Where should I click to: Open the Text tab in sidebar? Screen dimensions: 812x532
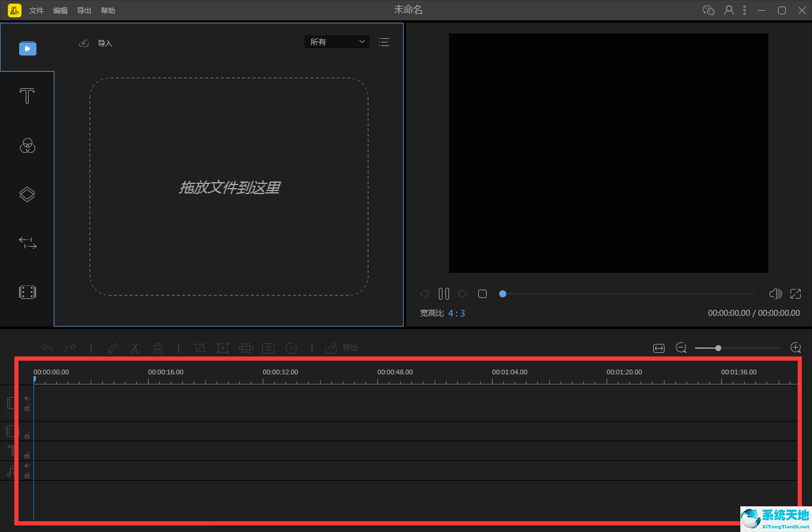point(27,96)
